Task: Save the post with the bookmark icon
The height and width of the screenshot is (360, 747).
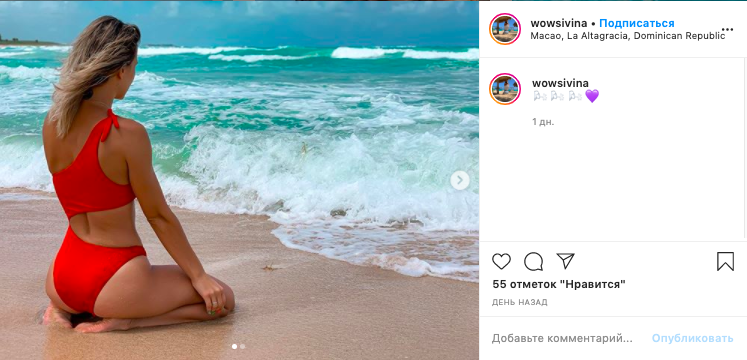Action: point(725,261)
